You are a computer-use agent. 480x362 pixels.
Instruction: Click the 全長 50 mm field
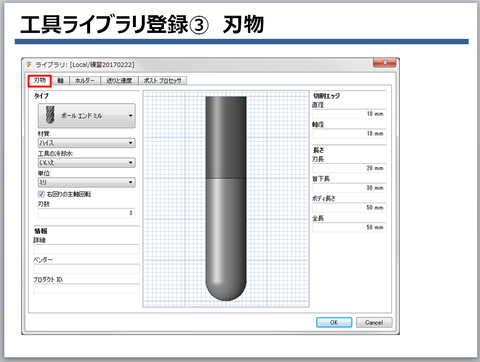tap(349, 227)
